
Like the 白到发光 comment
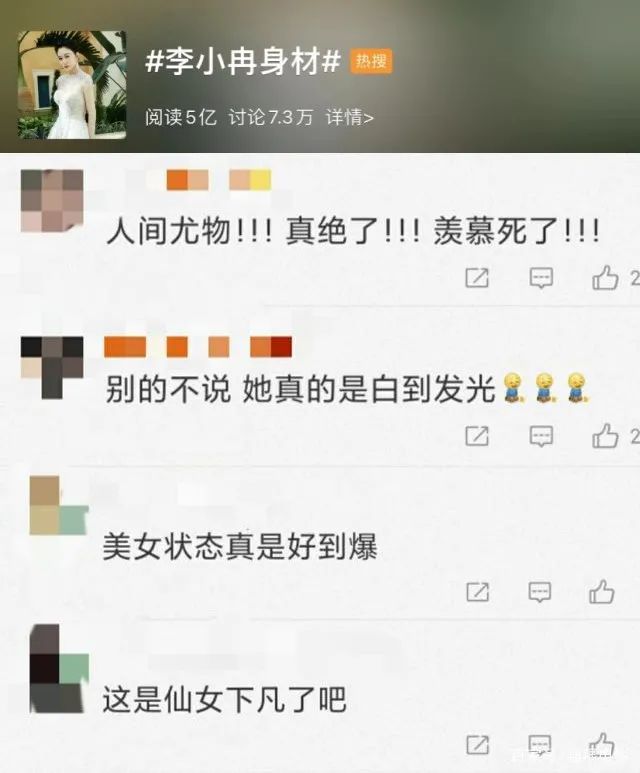[605, 435]
